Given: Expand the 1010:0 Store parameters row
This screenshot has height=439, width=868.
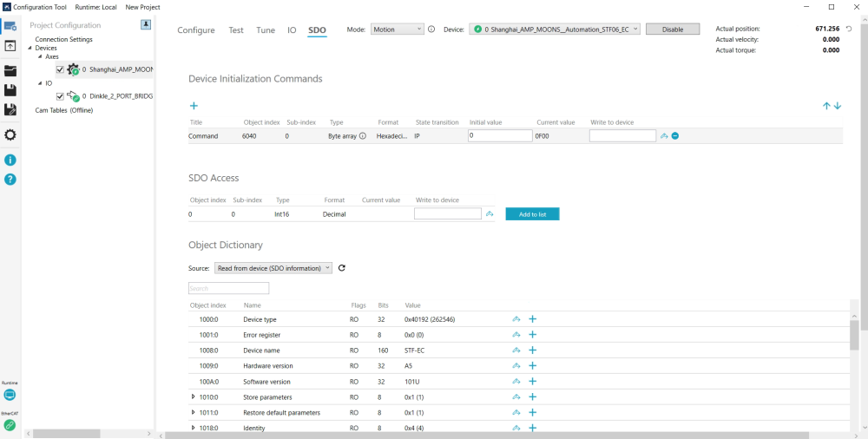Looking at the screenshot, I should click(193, 396).
